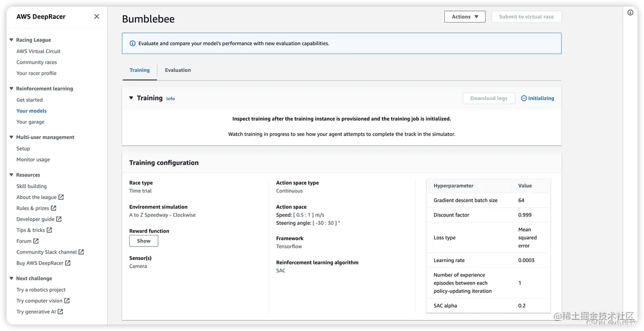Open Monitor usage page
Image resolution: width=644 pixels, height=331 pixels.
tap(33, 160)
